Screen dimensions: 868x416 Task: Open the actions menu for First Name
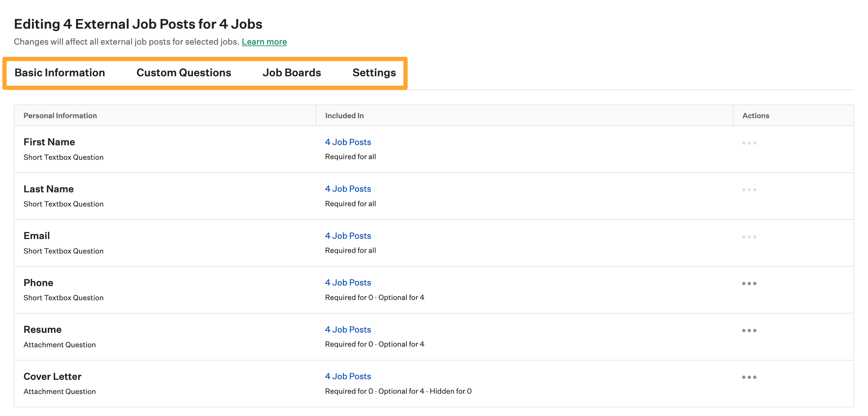(749, 143)
